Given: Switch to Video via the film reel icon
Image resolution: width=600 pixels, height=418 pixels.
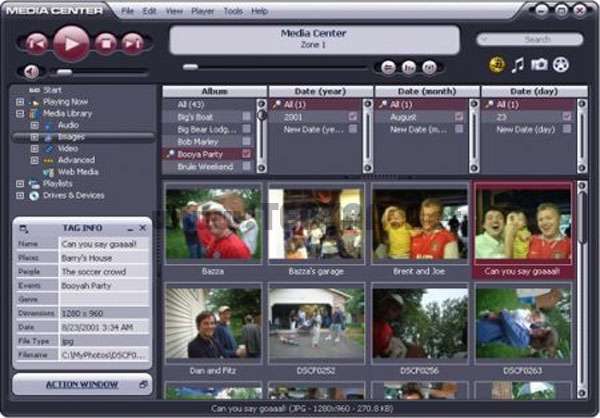Looking at the screenshot, I should tap(561, 65).
